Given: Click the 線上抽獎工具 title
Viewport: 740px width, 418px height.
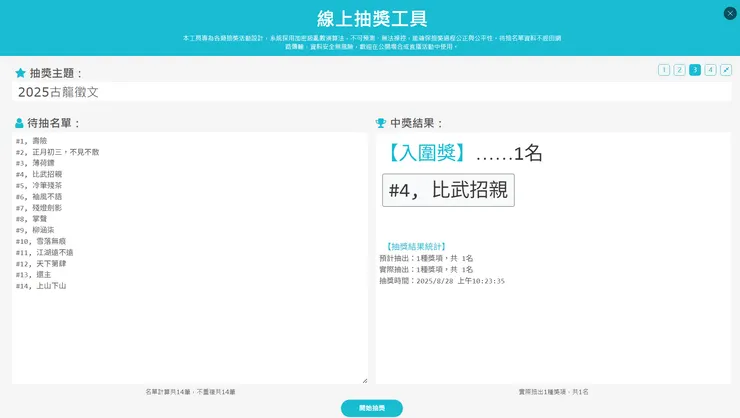Looking at the screenshot, I should click(372, 19).
